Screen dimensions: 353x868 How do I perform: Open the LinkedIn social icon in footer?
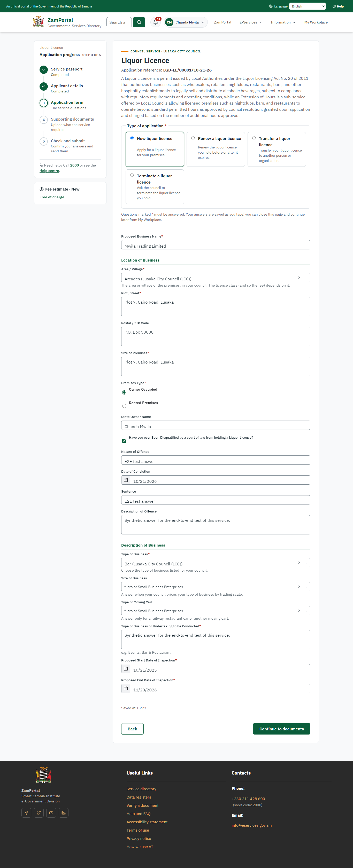click(x=63, y=813)
